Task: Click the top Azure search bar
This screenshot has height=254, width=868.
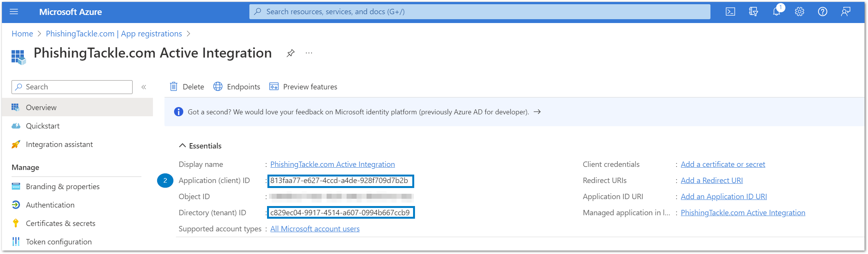Action: pyautogui.click(x=480, y=12)
